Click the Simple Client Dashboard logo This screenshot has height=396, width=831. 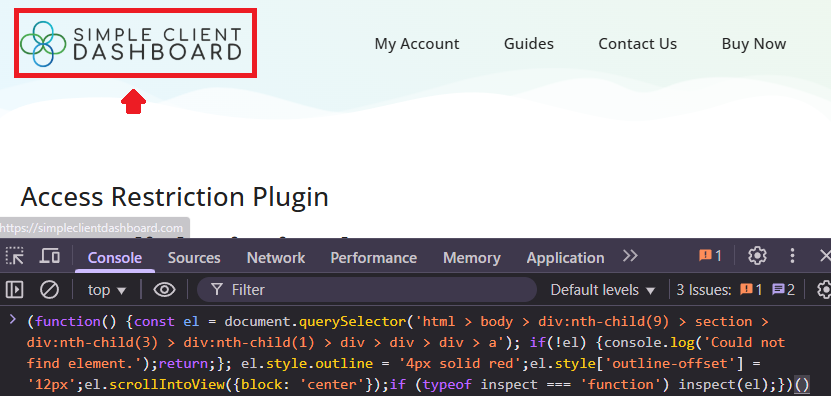(x=131, y=43)
